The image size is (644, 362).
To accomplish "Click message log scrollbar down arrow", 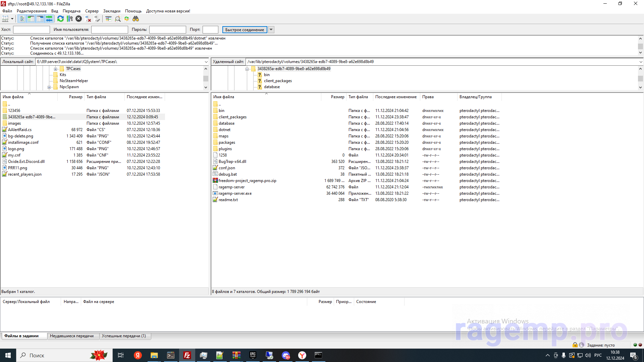I will 640,53.
